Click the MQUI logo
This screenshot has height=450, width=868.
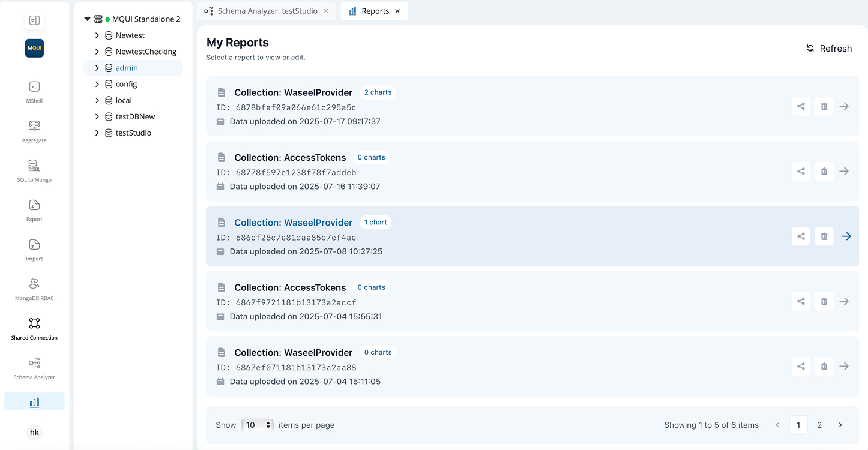coord(34,48)
